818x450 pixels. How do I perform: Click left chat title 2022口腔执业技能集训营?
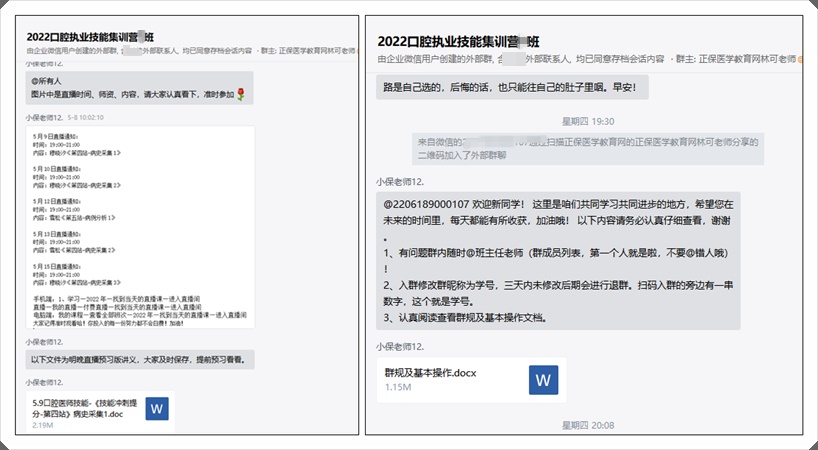pyautogui.click(x=90, y=33)
